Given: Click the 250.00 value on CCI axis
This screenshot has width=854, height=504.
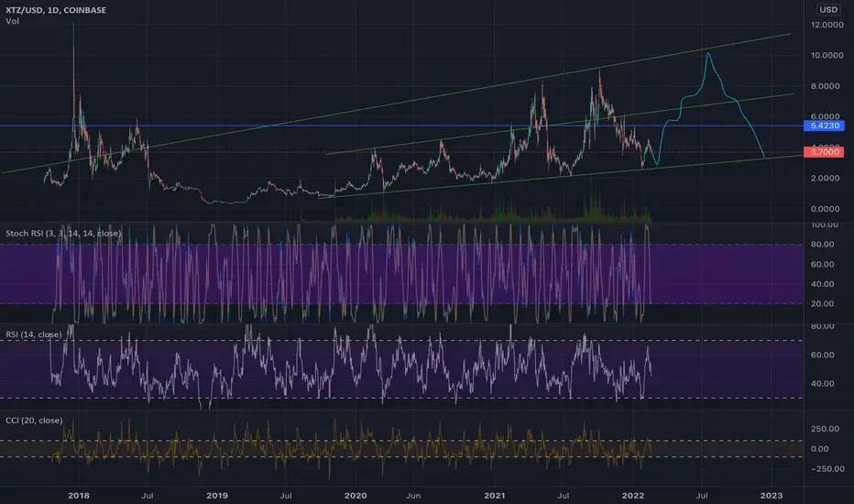Looking at the screenshot, I should click(x=825, y=429).
